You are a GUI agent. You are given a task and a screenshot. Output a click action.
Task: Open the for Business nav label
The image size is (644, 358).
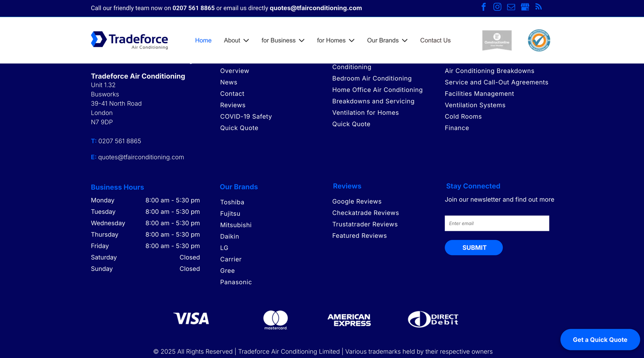point(278,40)
